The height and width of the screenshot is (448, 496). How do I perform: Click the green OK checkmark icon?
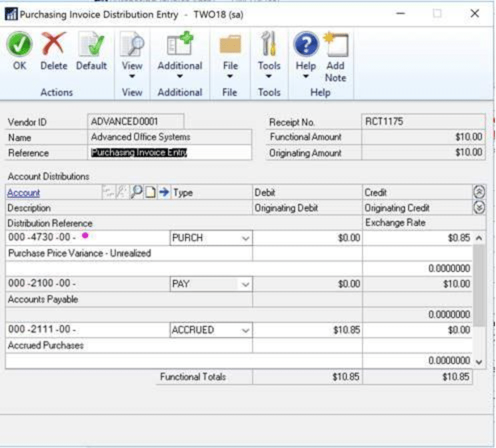tap(19, 45)
